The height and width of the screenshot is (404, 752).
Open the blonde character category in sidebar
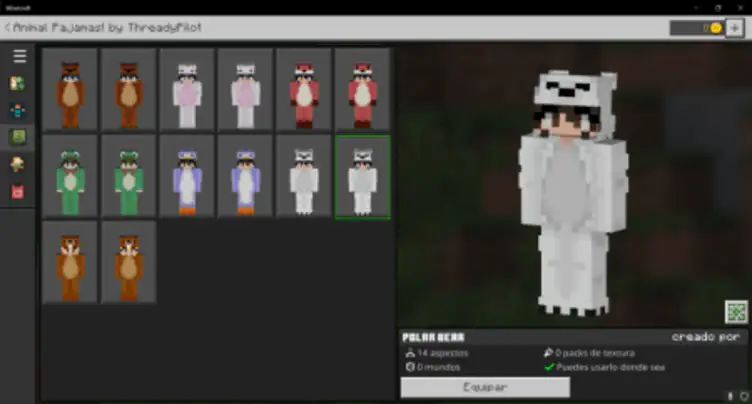(x=18, y=165)
